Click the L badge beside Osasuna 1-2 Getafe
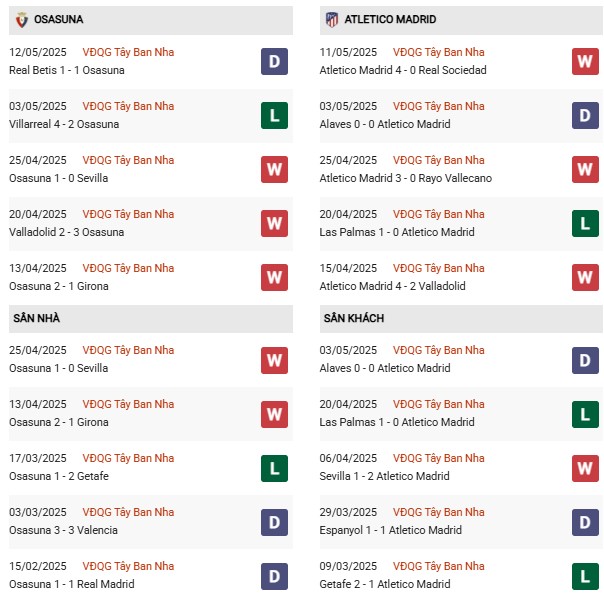The height and width of the screenshot is (597, 604). (x=274, y=468)
